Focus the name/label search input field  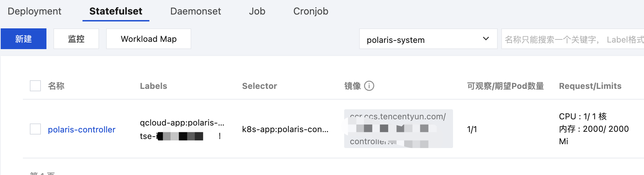573,39
